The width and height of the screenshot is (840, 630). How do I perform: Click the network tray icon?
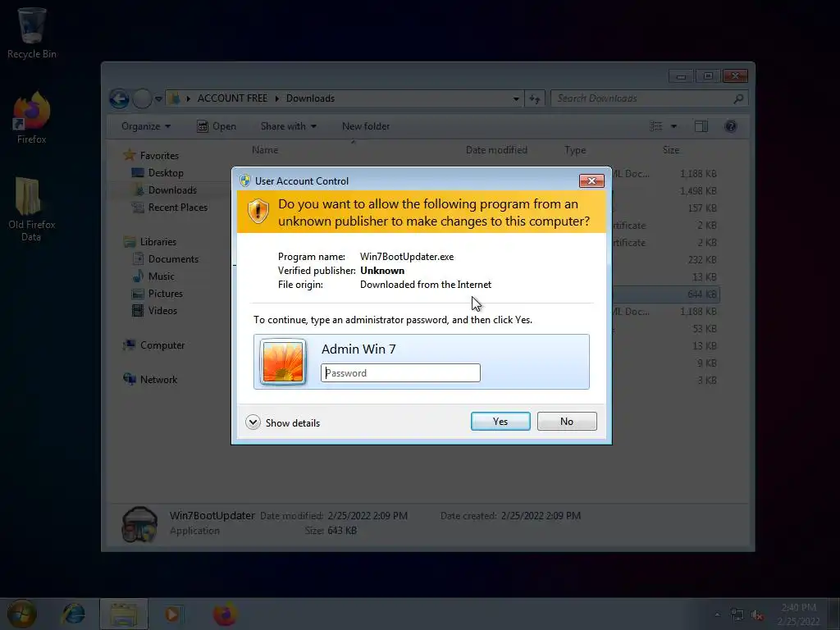[x=737, y=615]
